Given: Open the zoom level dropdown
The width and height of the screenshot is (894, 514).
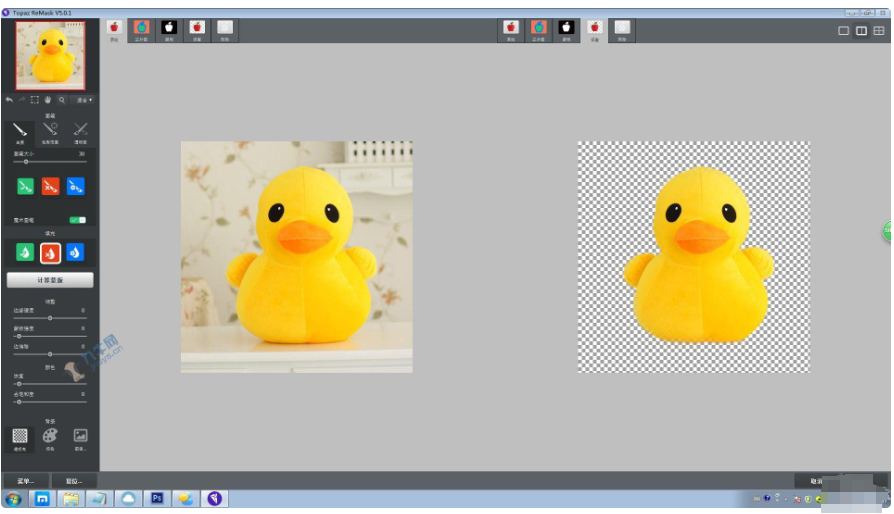Looking at the screenshot, I should click(84, 100).
